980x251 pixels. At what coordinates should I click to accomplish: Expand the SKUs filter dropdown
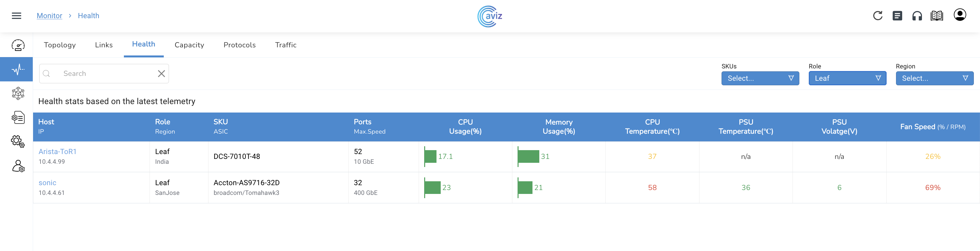point(760,78)
